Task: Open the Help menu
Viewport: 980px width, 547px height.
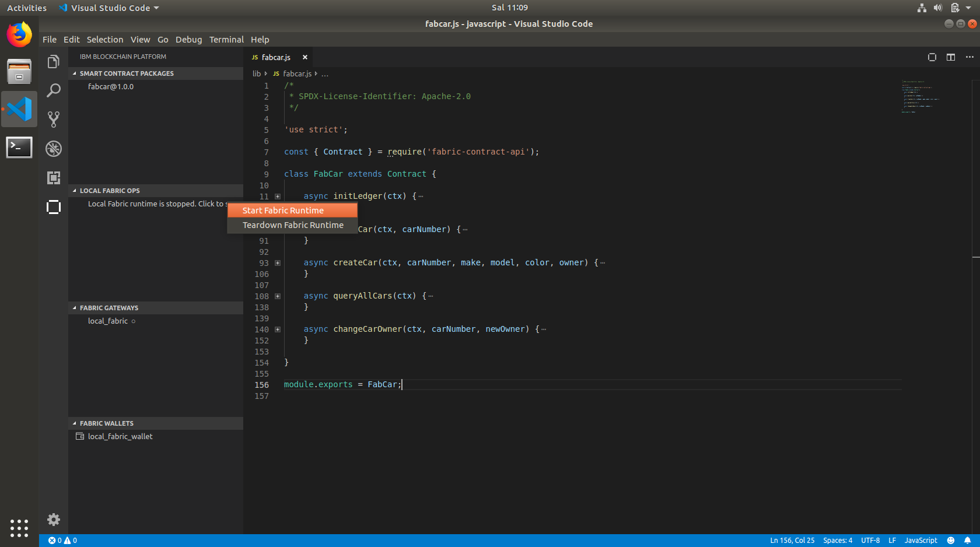Action: tap(260, 40)
